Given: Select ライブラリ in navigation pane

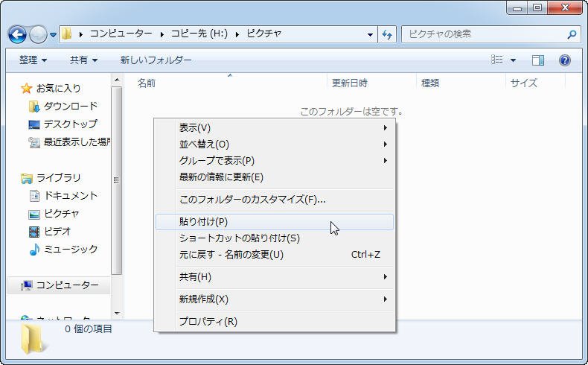Looking at the screenshot, I should pos(59,178).
